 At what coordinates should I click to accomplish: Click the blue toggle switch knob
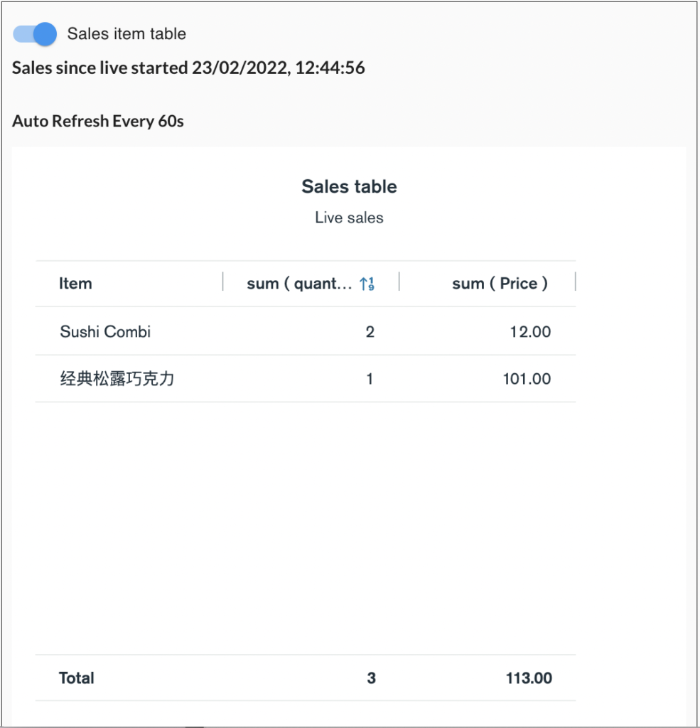(44, 33)
